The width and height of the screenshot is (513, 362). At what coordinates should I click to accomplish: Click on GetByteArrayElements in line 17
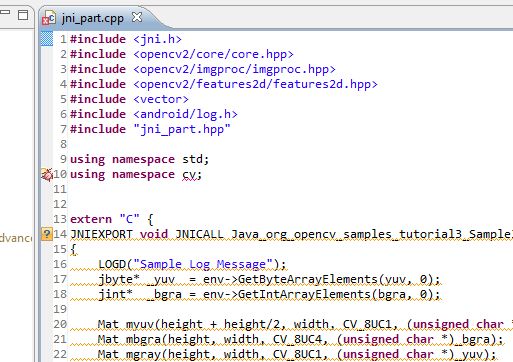coord(307,279)
